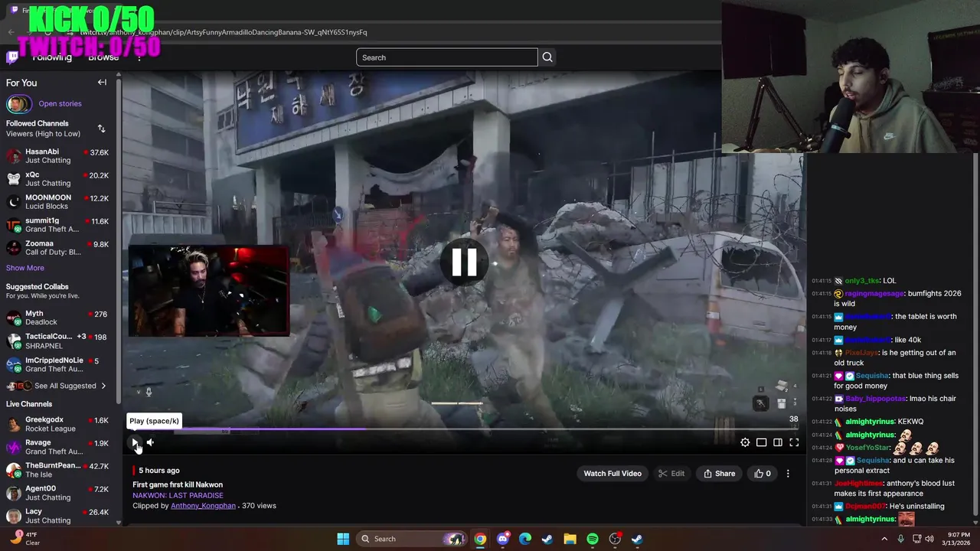Open xQc channel from sidebar

[x=57, y=179]
